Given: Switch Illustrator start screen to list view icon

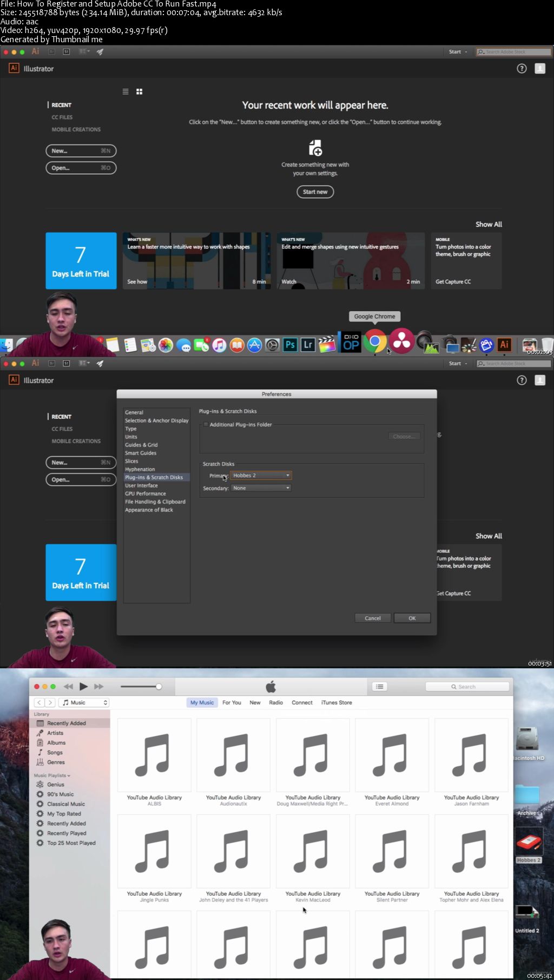Looking at the screenshot, I should (x=126, y=91).
